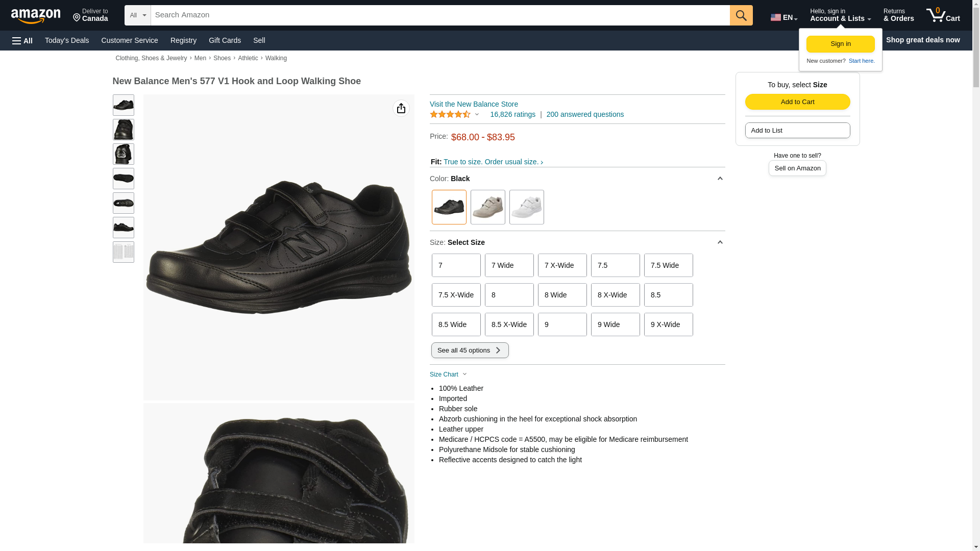The width and height of the screenshot is (980, 551).
Task: Open the search category All dropdown
Action: [x=138, y=15]
